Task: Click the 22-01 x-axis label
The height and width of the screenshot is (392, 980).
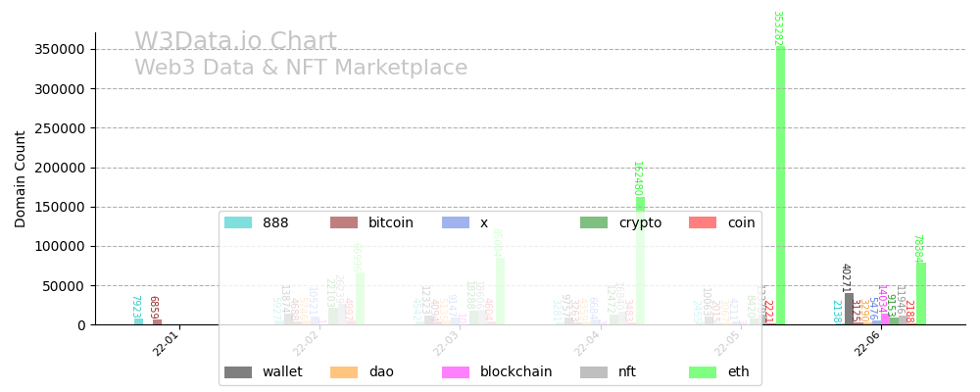Action: (x=166, y=344)
